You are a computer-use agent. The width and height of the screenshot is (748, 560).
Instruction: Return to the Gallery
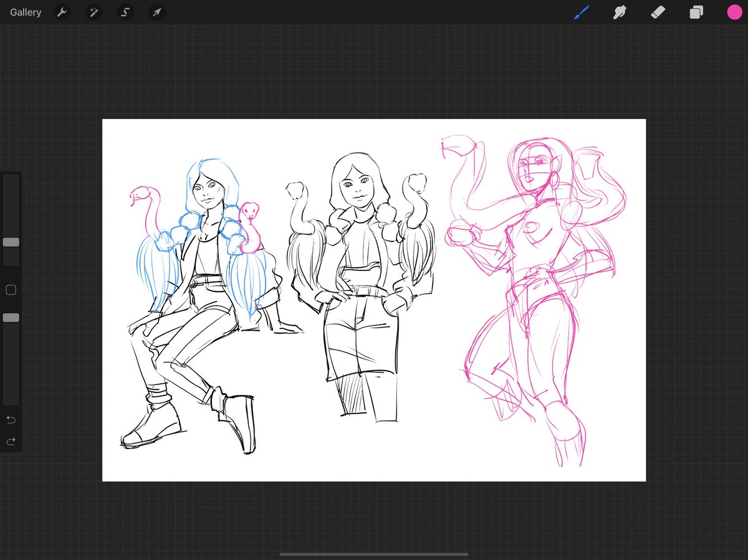pyautogui.click(x=26, y=12)
